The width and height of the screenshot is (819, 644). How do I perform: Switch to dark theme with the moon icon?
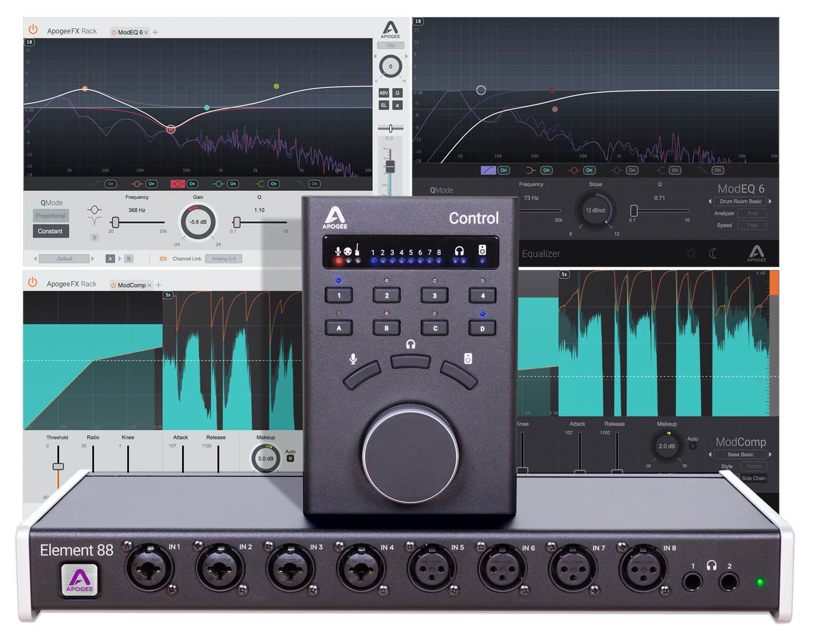click(713, 254)
